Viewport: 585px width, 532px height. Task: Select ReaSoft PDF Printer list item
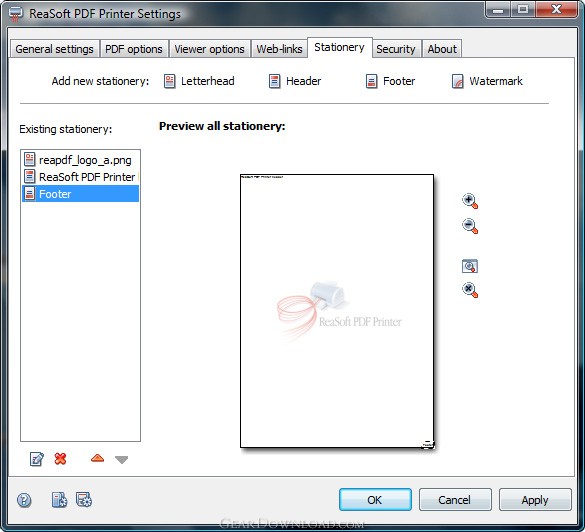[x=80, y=176]
